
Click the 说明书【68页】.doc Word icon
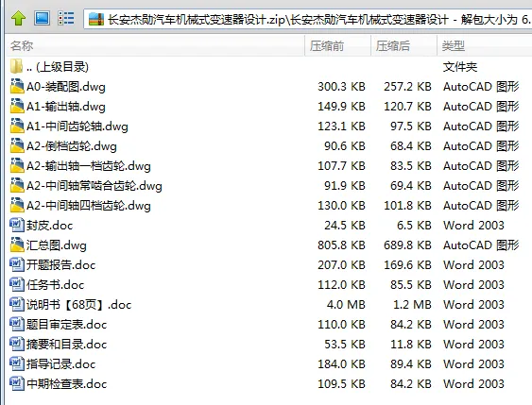click(17, 304)
